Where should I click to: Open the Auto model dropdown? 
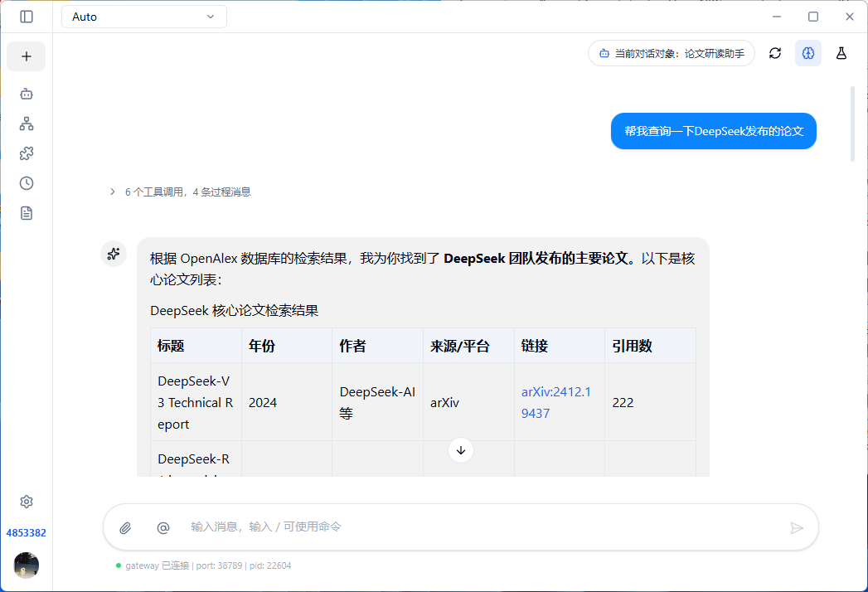point(144,17)
